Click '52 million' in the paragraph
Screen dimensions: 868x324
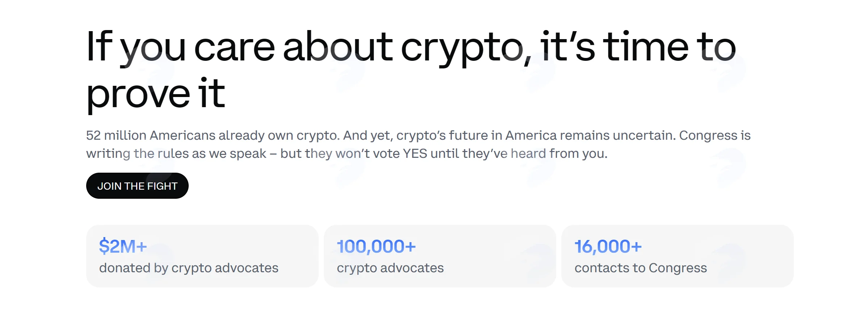coord(116,135)
